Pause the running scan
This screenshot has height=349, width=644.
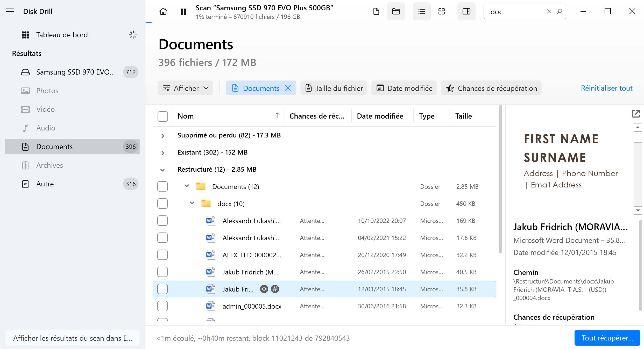(183, 12)
